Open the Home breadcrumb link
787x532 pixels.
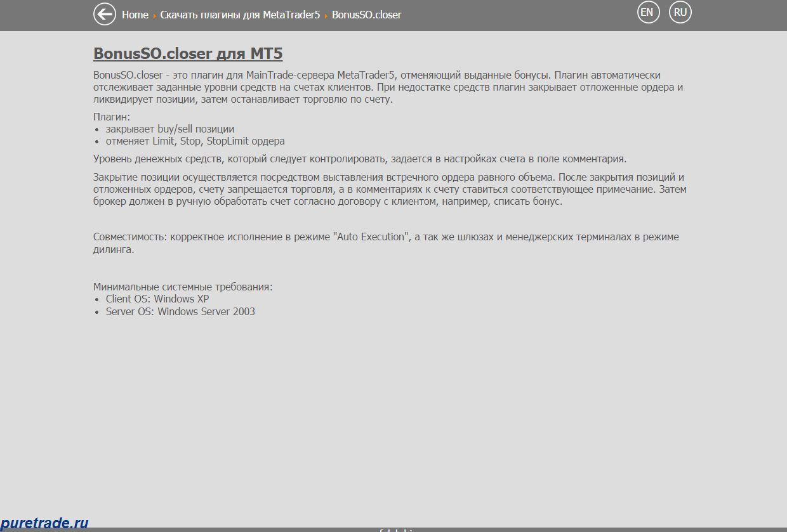(135, 15)
